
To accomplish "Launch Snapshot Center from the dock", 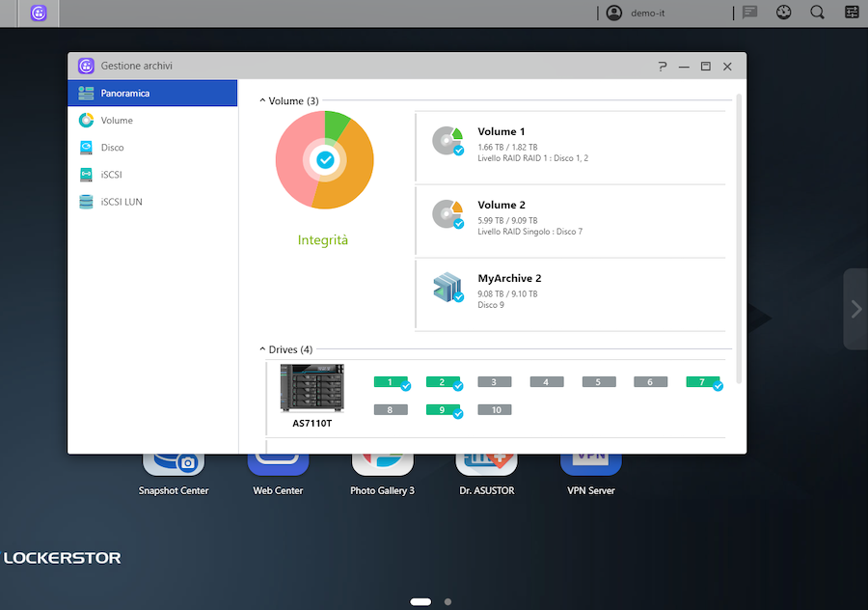I will pyautogui.click(x=174, y=462).
